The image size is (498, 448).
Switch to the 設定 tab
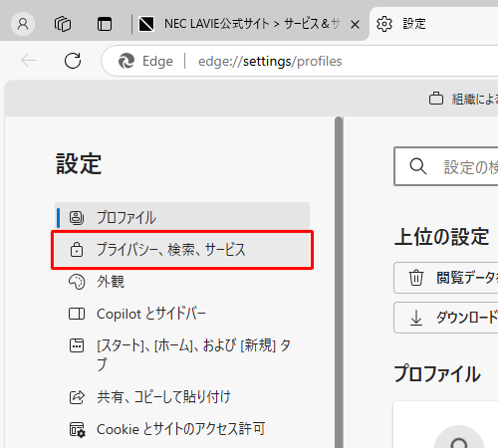coord(433,24)
